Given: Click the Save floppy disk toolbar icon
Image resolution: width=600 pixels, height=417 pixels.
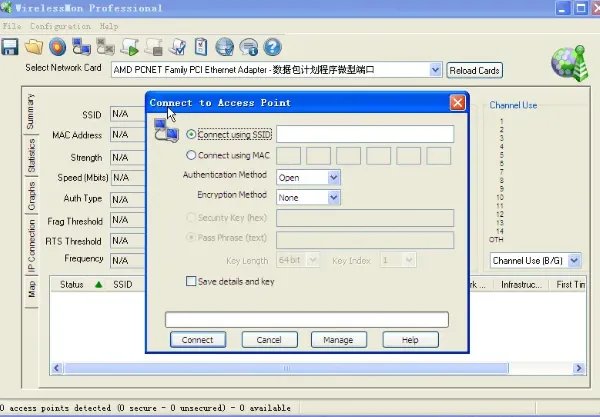Looking at the screenshot, I should (x=10, y=47).
